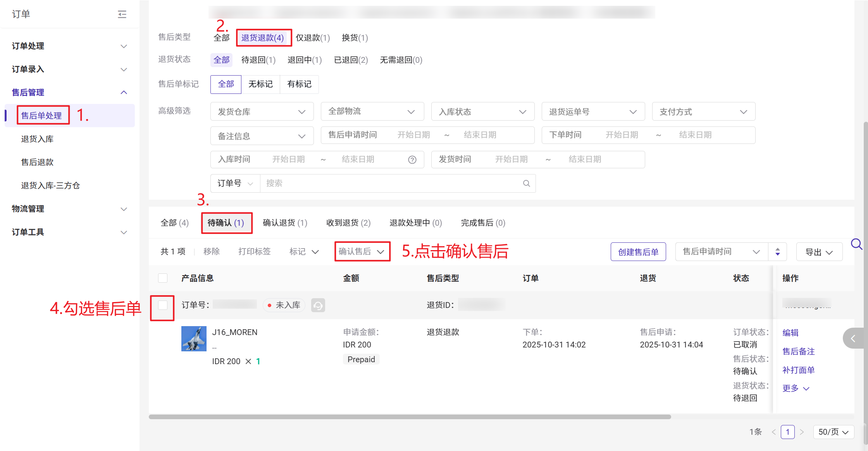Expand the side panel arrow tab
The image size is (868, 451).
coord(853,339)
